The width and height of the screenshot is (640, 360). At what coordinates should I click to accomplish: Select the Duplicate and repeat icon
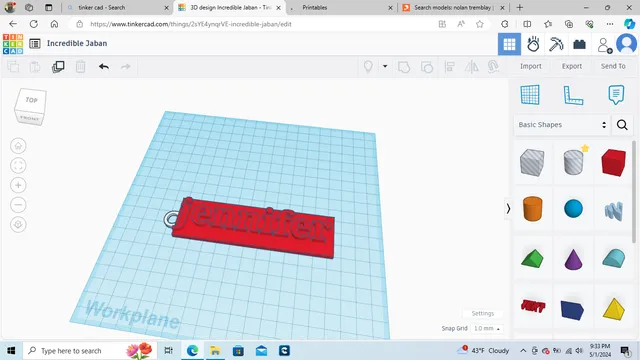[58, 67]
